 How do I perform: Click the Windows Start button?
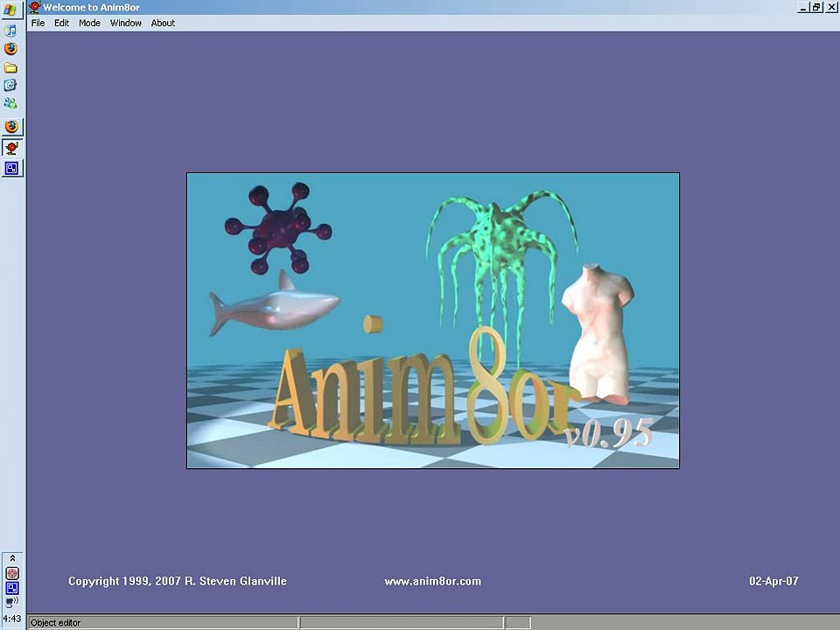tap(10, 10)
